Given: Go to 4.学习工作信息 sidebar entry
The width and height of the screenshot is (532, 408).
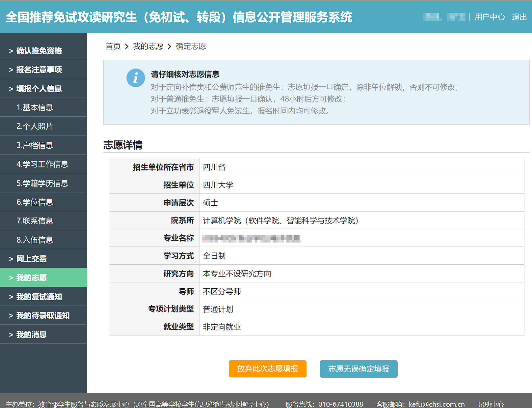Looking at the screenshot, I should [43, 164].
